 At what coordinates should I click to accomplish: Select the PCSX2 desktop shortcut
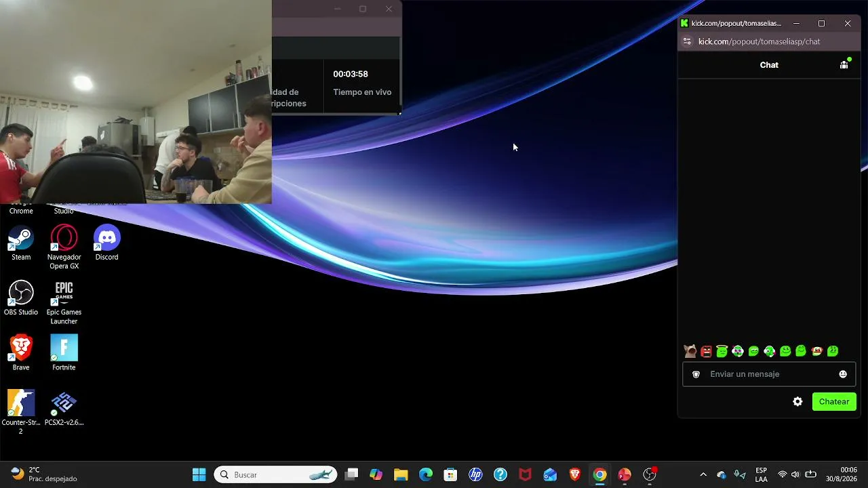64,408
